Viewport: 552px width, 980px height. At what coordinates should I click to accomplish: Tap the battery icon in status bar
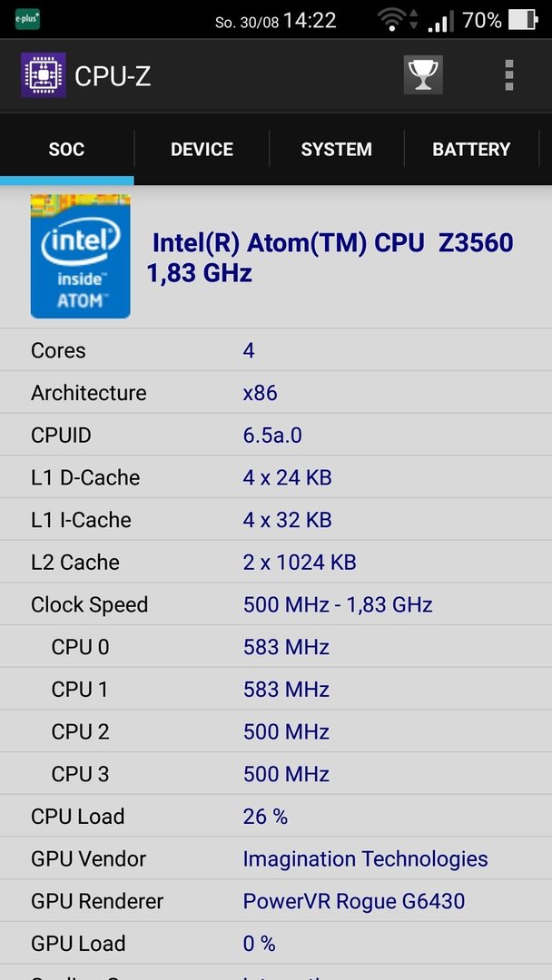click(523, 20)
